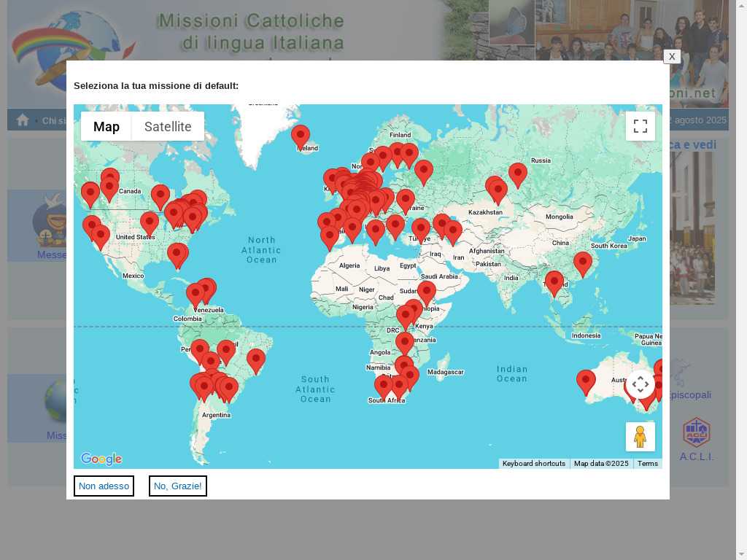
Task: Open the map camera controls
Action: tap(640, 384)
